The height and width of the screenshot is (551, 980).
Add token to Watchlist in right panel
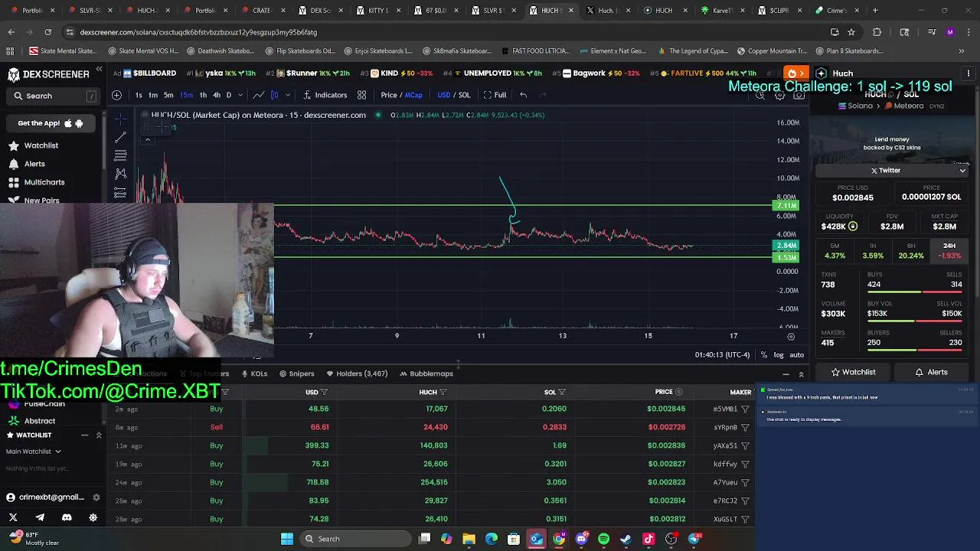point(854,372)
